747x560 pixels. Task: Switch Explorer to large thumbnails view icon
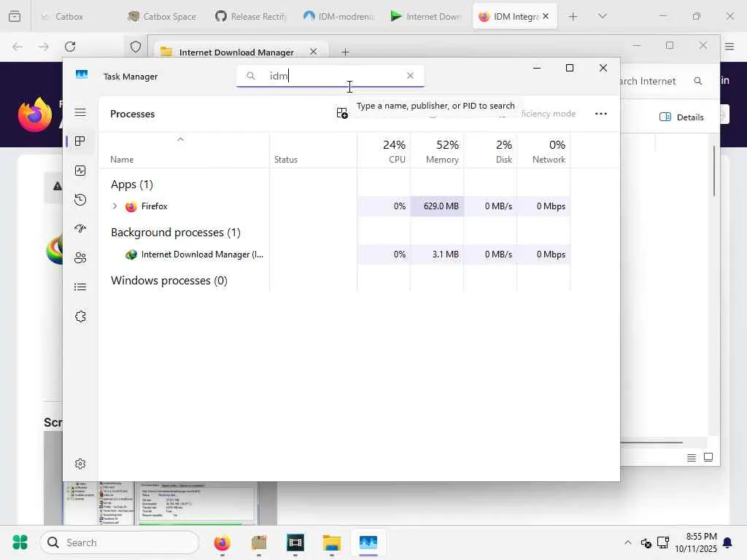tap(708, 457)
